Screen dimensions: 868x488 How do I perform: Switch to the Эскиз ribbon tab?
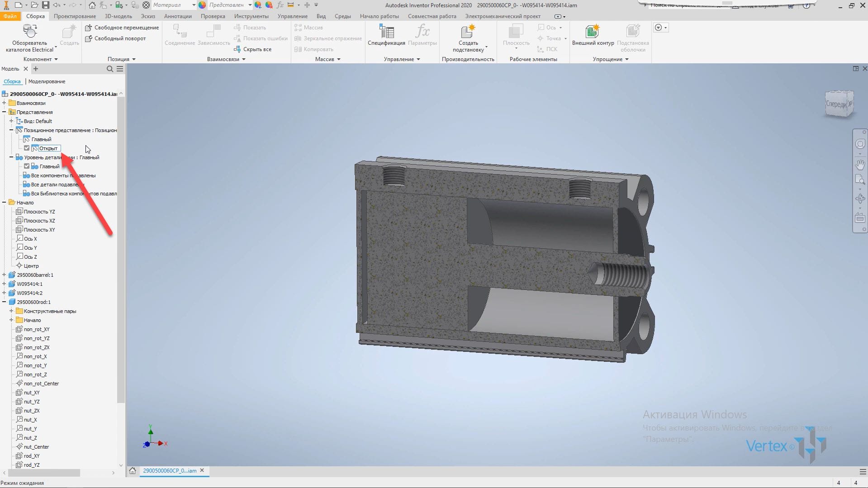click(148, 16)
